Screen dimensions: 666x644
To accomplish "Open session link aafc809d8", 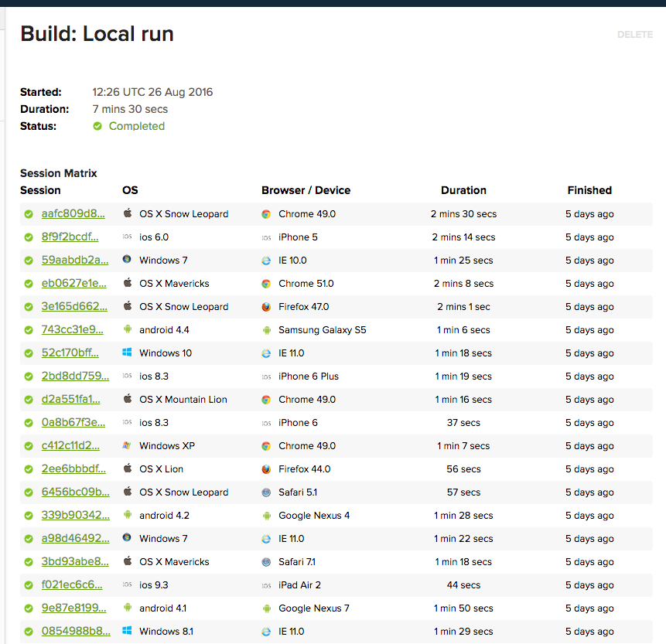I will (73, 214).
